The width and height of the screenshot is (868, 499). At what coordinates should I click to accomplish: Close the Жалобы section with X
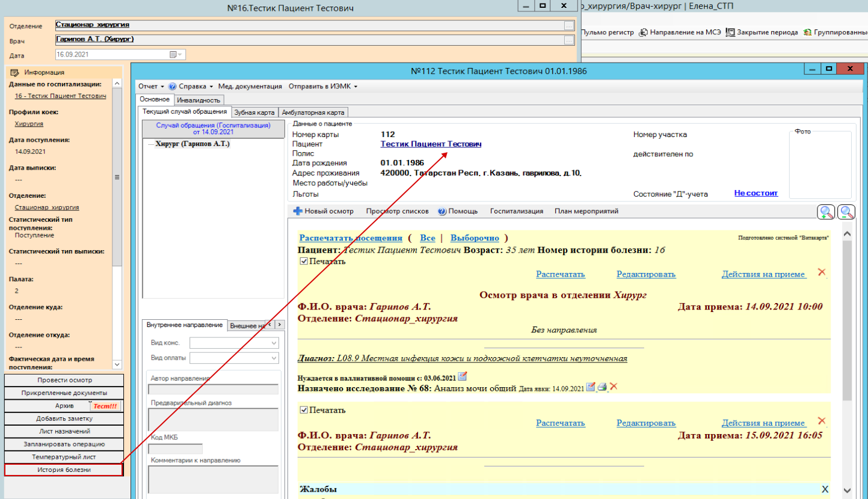[825, 489]
